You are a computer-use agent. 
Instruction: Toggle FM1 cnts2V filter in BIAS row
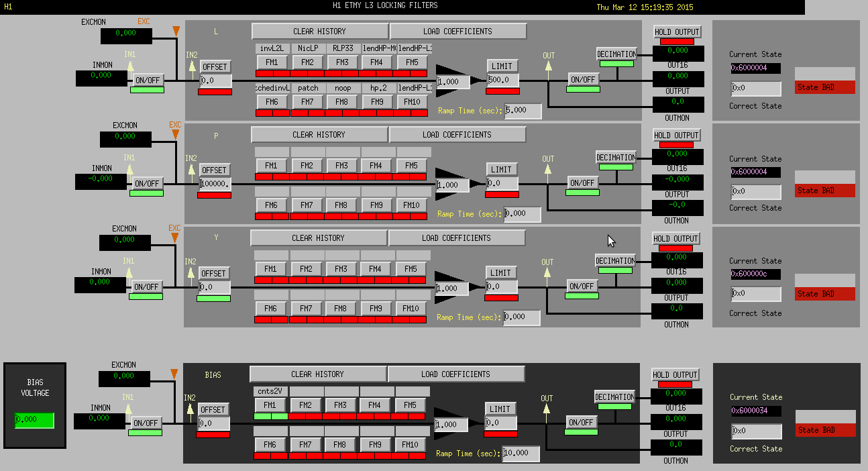tap(270, 405)
